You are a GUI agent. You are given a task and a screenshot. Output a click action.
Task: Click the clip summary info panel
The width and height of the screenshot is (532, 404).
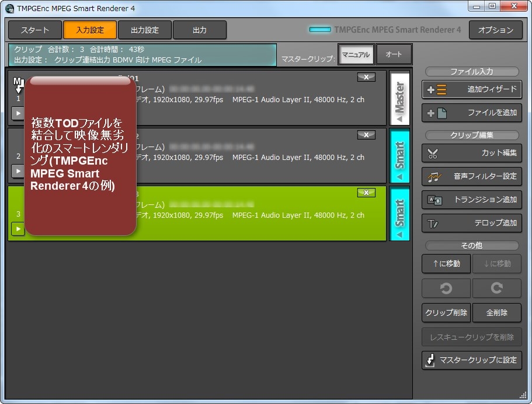click(x=142, y=55)
